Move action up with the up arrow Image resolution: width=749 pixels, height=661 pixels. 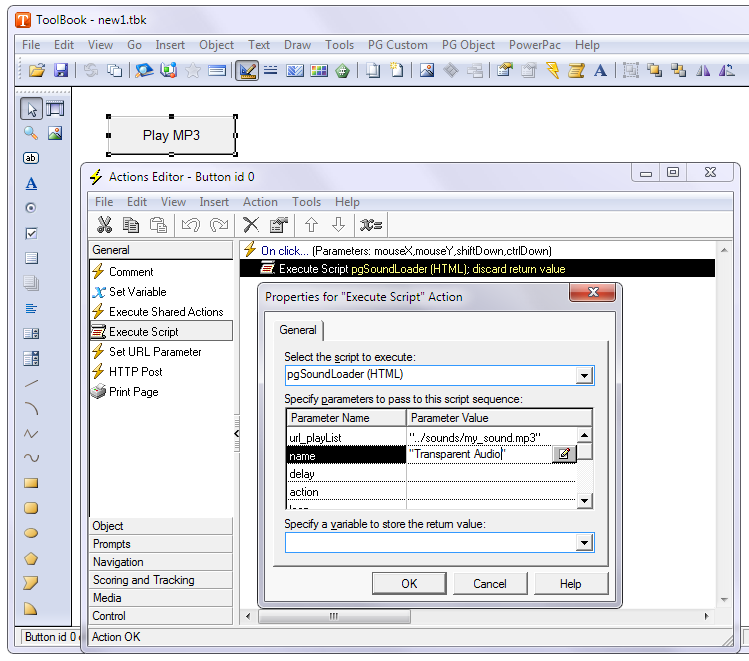(311, 224)
